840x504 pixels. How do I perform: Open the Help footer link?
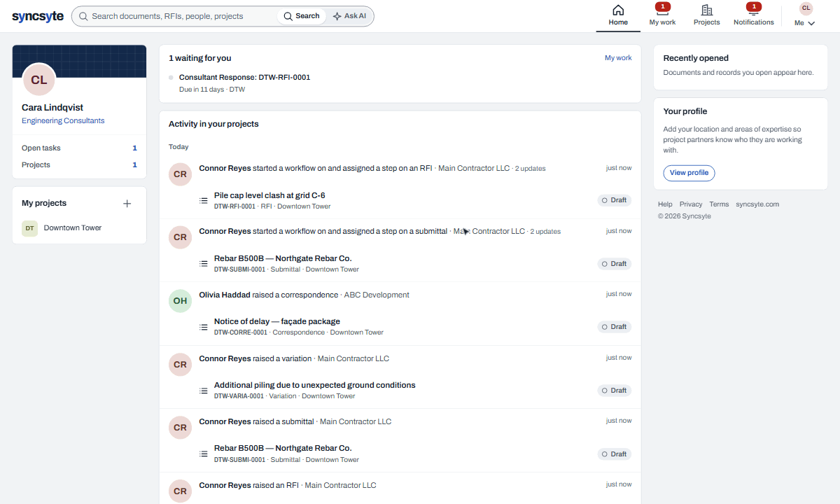[x=665, y=204]
